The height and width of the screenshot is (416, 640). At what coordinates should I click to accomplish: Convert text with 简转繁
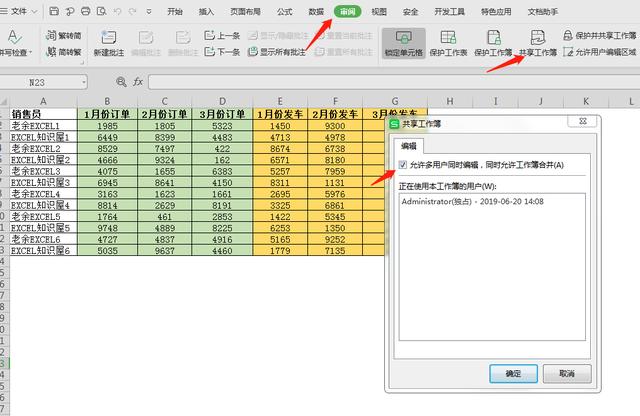(x=64, y=52)
